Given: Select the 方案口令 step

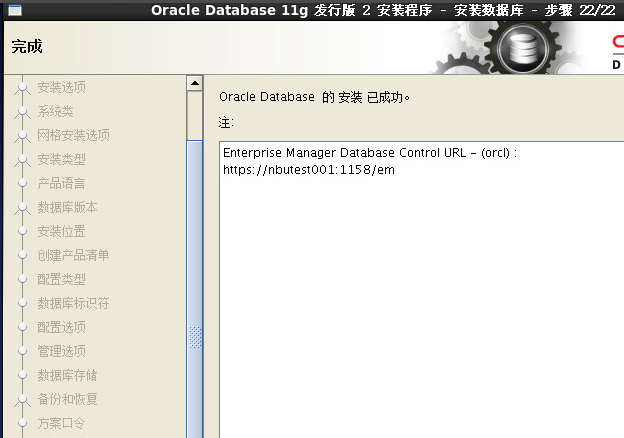Looking at the screenshot, I should tap(61, 423).
